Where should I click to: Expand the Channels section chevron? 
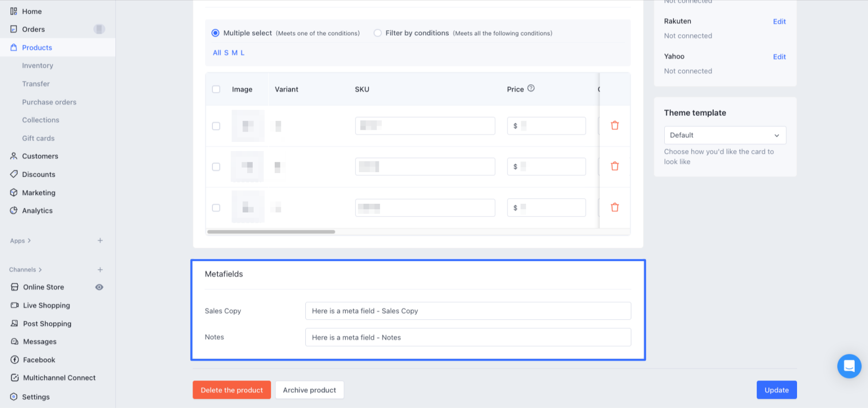coord(40,270)
